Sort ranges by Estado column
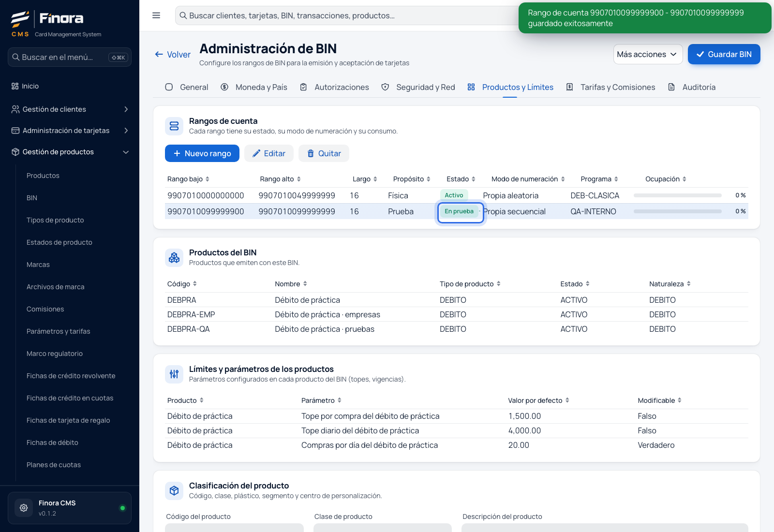 (x=474, y=179)
